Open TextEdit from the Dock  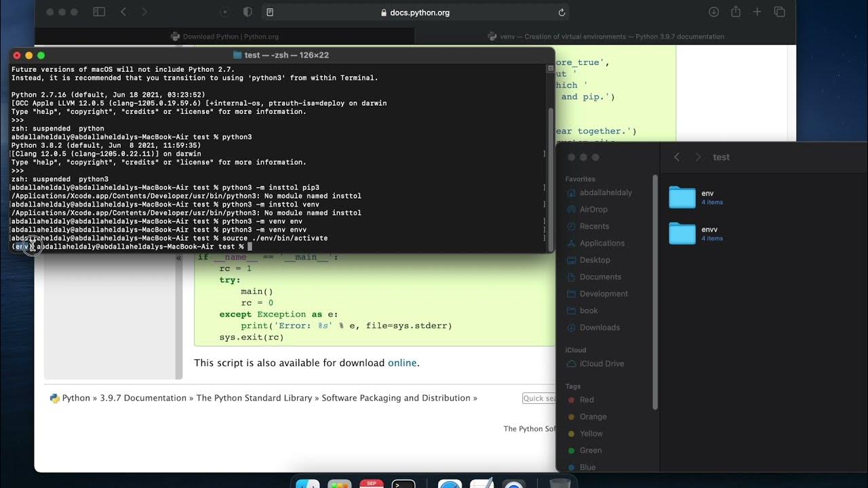481,483
